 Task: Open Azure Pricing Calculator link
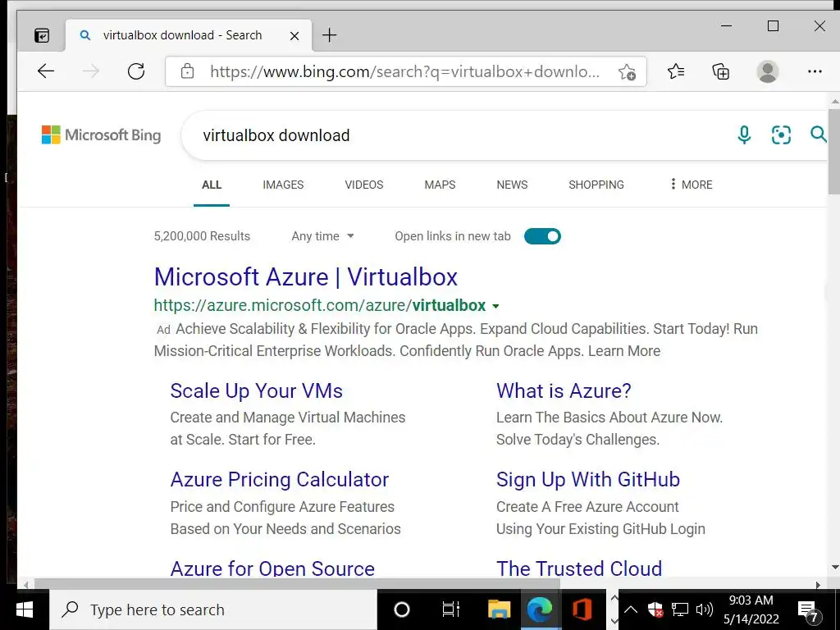(279, 479)
